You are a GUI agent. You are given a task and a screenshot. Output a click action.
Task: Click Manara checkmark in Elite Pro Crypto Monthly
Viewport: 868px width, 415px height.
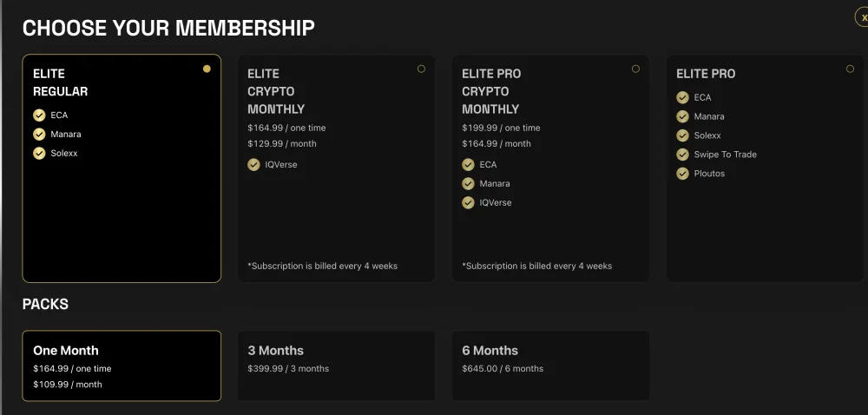(469, 183)
